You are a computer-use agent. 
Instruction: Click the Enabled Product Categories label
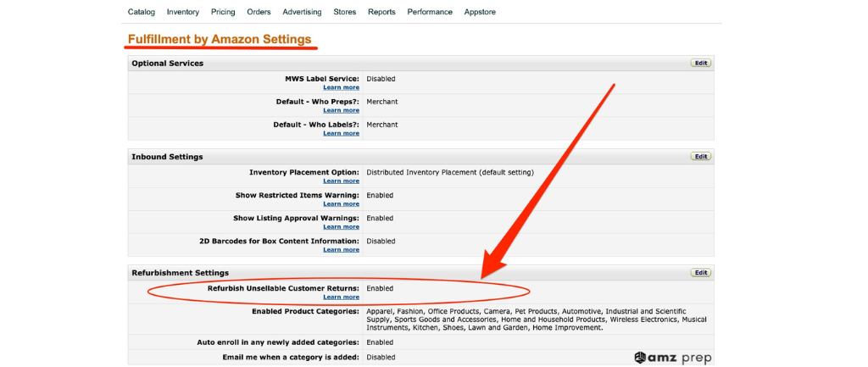(x=305, y=312)
